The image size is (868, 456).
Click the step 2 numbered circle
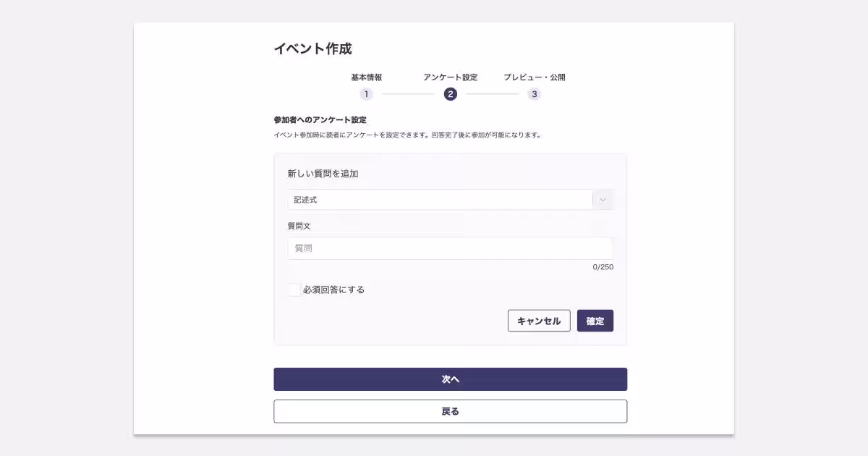click(450, 93)
